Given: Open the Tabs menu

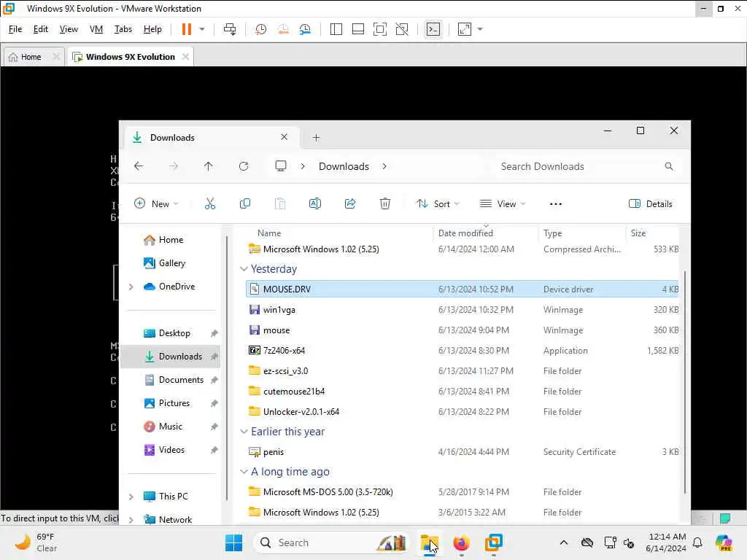Looking at the screenshot, I should [123, 29].
